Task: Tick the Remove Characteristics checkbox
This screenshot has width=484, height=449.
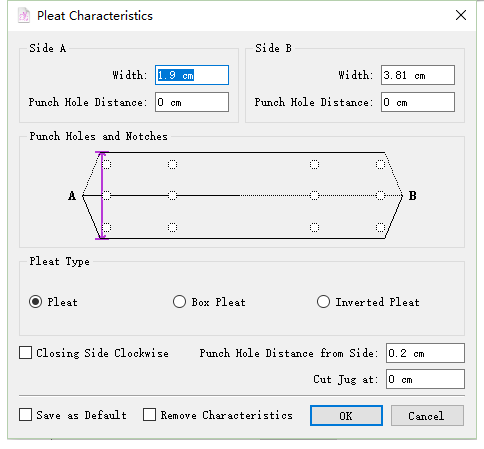Action: pyautogui.click(x=149, y=415)
